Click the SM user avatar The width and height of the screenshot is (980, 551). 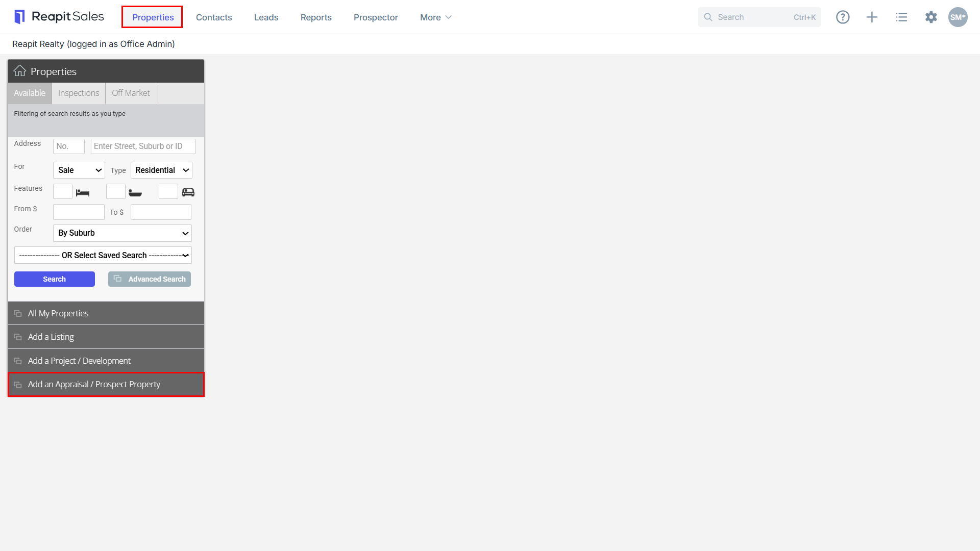point(958,17)
